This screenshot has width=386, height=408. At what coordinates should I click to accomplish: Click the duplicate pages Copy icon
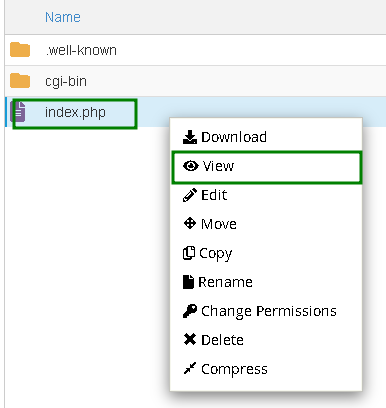(189, 253)
